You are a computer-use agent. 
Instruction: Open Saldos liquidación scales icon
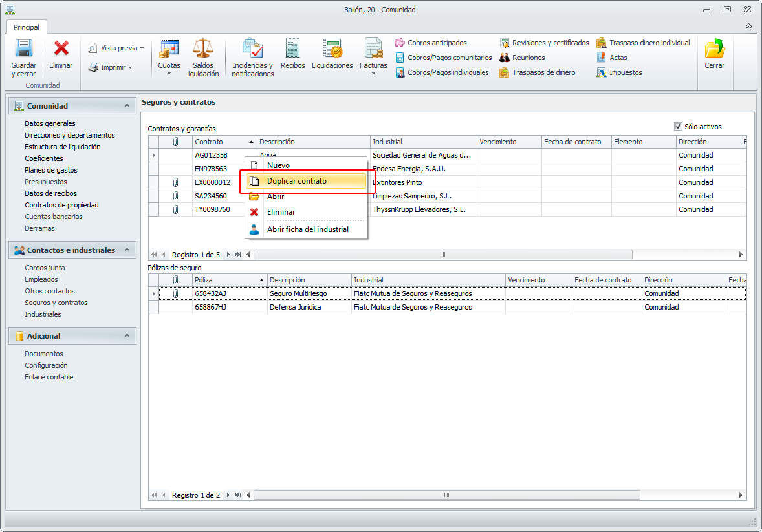pos(202,48)
